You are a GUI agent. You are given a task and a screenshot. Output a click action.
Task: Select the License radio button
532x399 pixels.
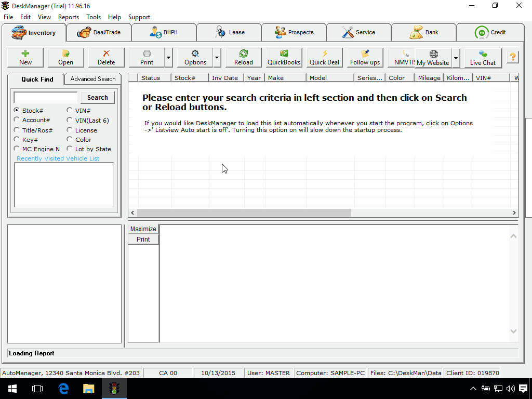(x=69, y=130)
